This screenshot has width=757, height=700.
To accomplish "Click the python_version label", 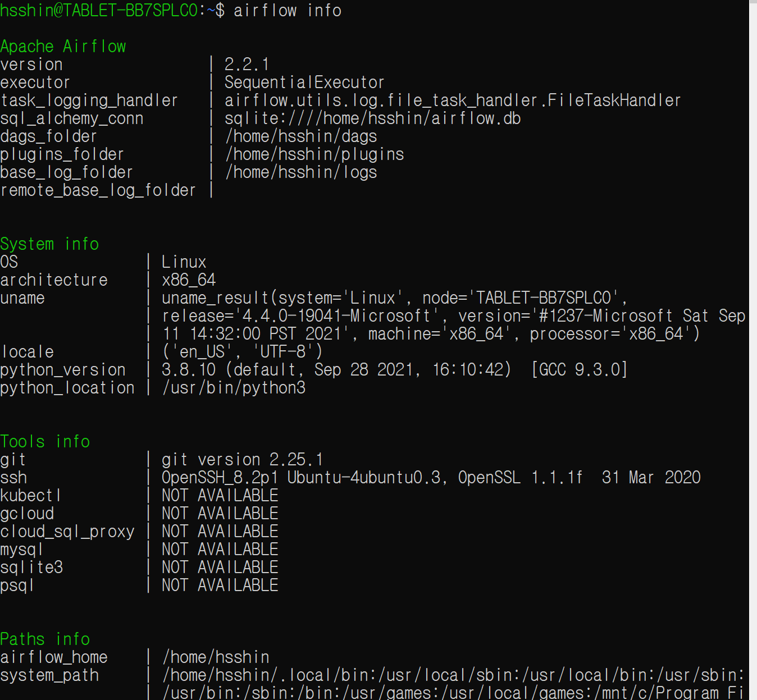I will click(x=63, y=370).
